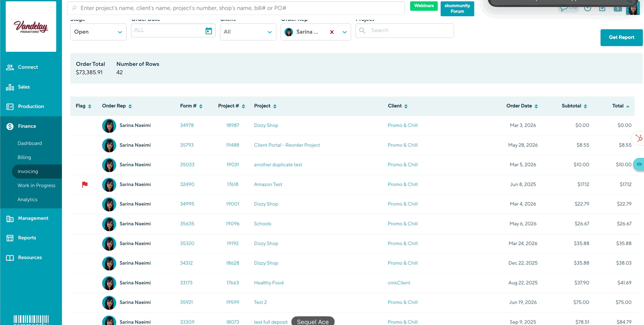Viewport: 644px width, 325px height.
Task: Open form number 34978 link
Action: 187,125
